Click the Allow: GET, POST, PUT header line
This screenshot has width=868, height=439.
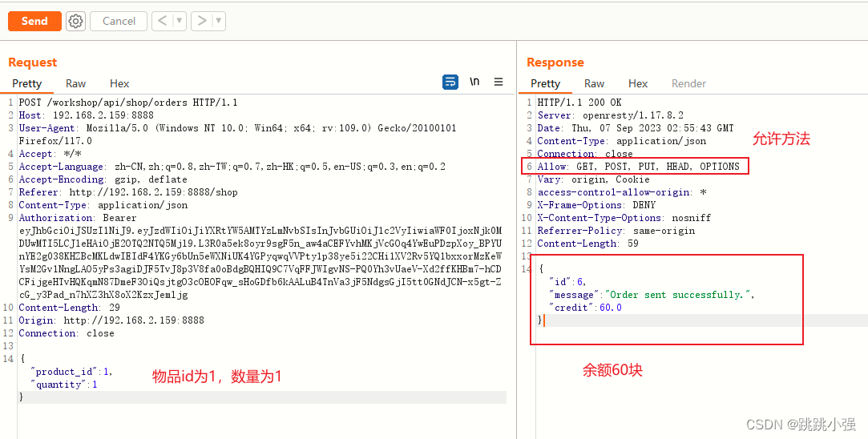[x=638, y=167]
